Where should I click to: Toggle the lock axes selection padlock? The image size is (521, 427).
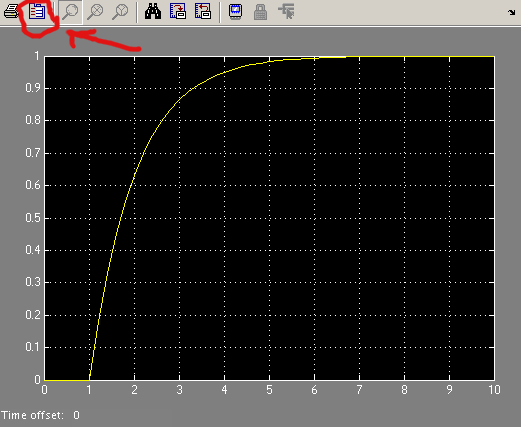coord(260,12)
